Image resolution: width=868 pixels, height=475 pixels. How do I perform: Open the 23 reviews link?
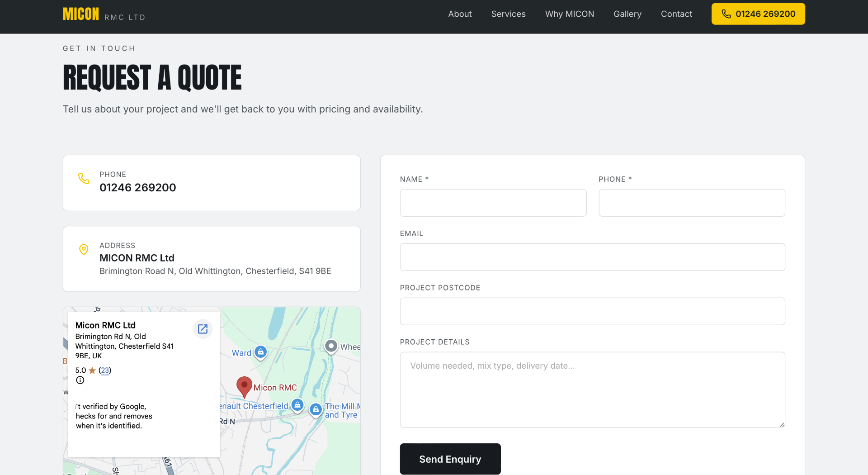pyautogui.click(x=105, y=370)
